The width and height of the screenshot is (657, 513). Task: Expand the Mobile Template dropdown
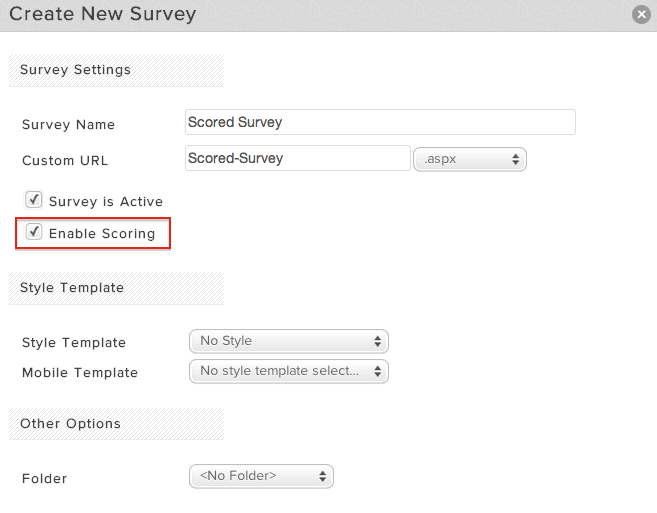tap(289, 371)
